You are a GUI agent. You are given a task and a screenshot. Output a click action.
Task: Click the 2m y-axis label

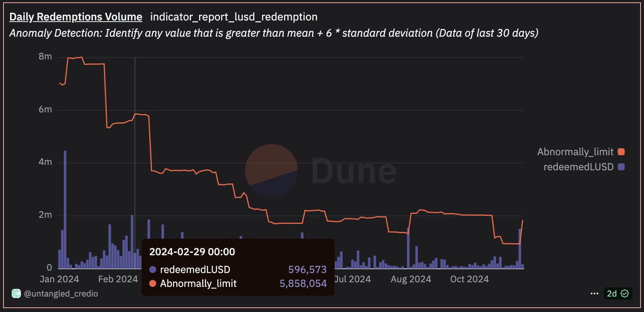tap(45, 215)
